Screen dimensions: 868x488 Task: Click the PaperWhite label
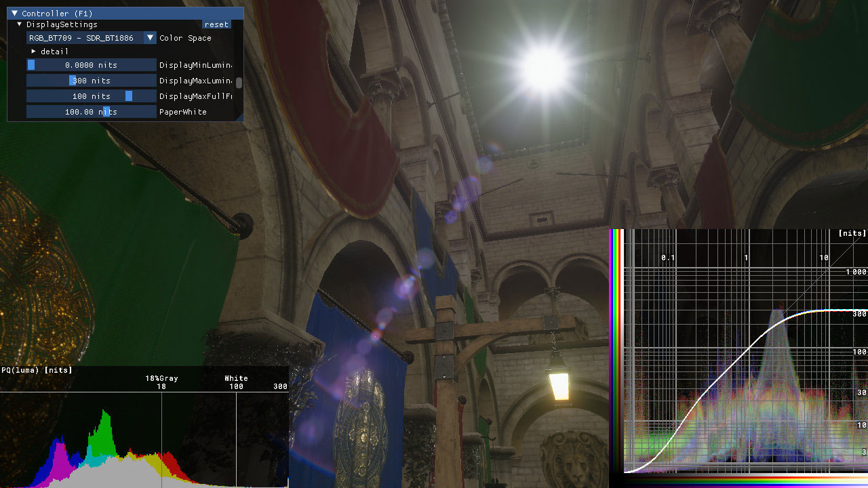tap(183, 112)
